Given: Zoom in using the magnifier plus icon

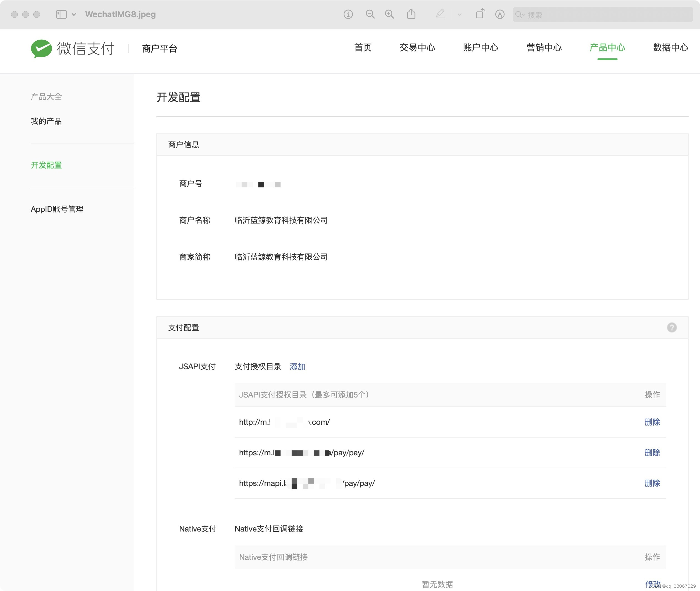Looking at the screenshot, I should tap(389, 14).
